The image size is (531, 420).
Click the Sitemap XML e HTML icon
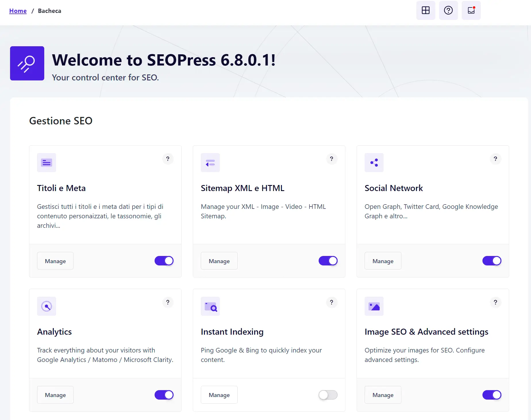pyautogui.click(x=210, y=163)
